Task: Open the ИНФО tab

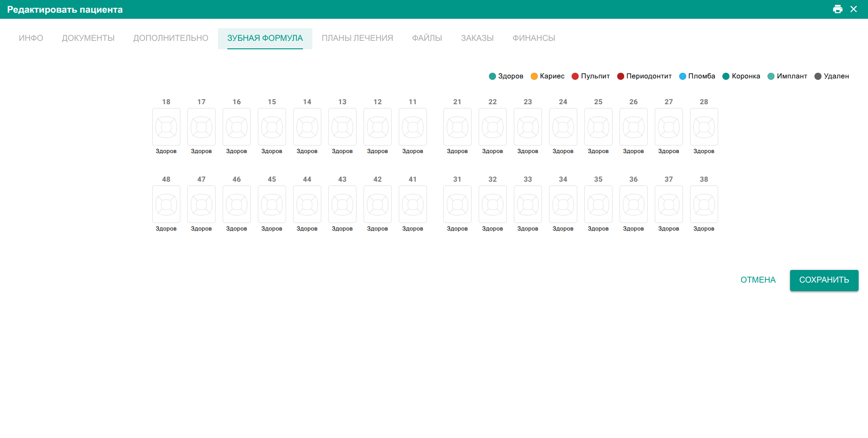Action: [31, 38]
